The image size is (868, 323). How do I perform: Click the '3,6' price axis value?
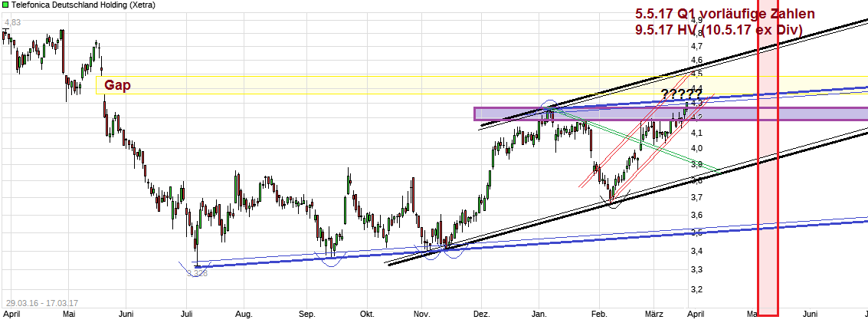point(697,215)
